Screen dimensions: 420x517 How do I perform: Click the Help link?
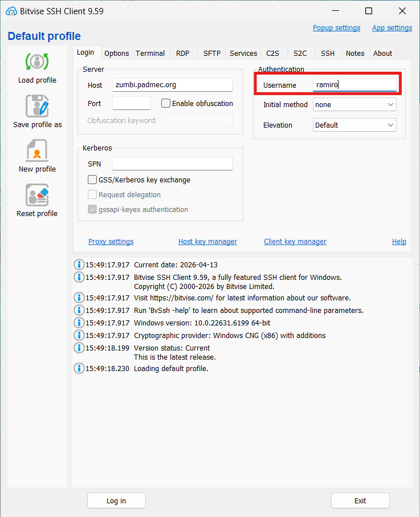point(399,241)
